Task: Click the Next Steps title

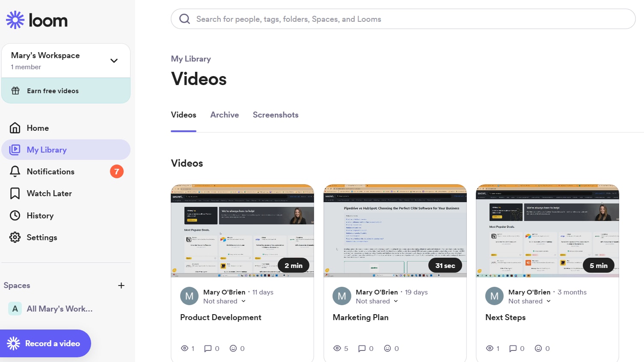Action: click(x=505, y=317)
